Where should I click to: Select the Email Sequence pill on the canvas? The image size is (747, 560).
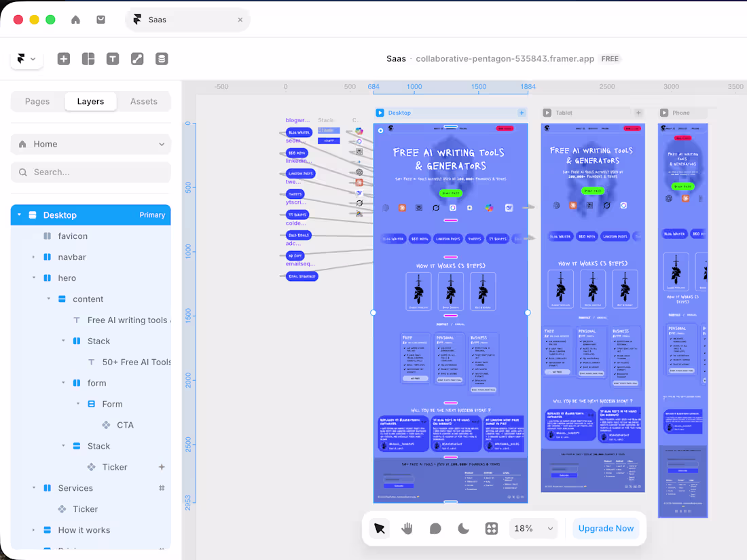pos(302,276)
